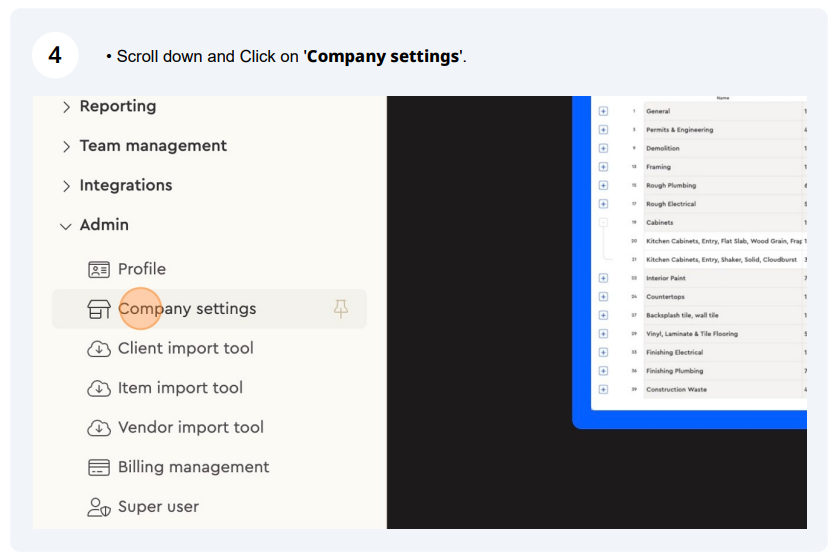837x560 pixels.
Task: Click the cloud download icon for Item import tool
Action: coord(99,389)
